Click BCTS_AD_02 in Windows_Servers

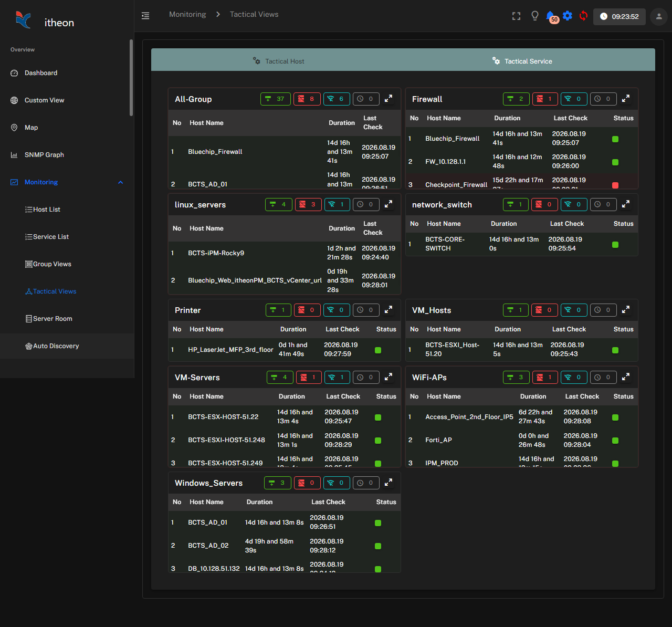(208, 546)
